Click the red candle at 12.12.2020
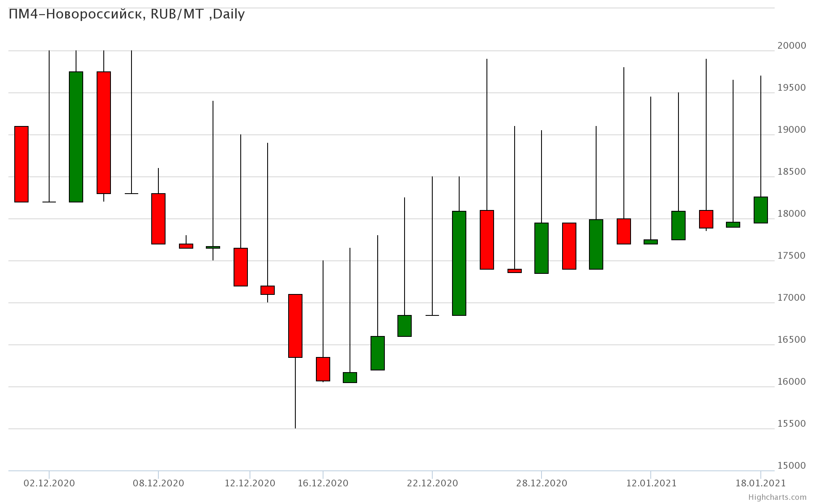Image resolution: width=815 pixels, height=504 pixels. click(241, 267)
